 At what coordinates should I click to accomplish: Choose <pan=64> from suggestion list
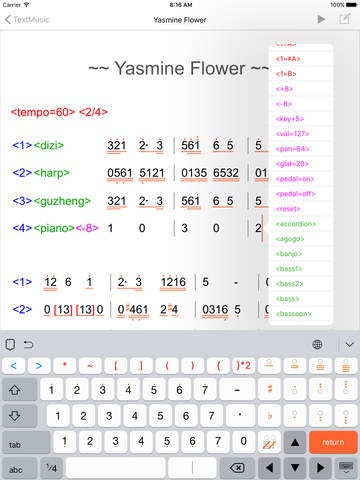pos(301,149)
